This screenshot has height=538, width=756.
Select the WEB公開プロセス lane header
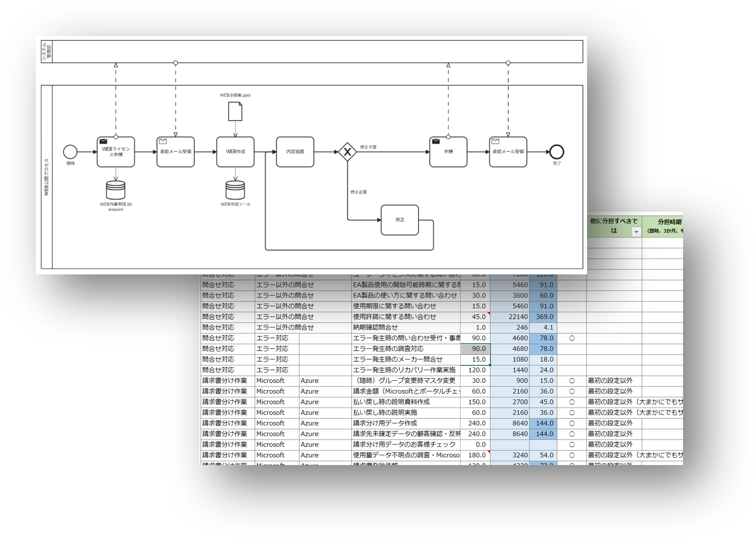pyautogui.click(x=47, y=177)
